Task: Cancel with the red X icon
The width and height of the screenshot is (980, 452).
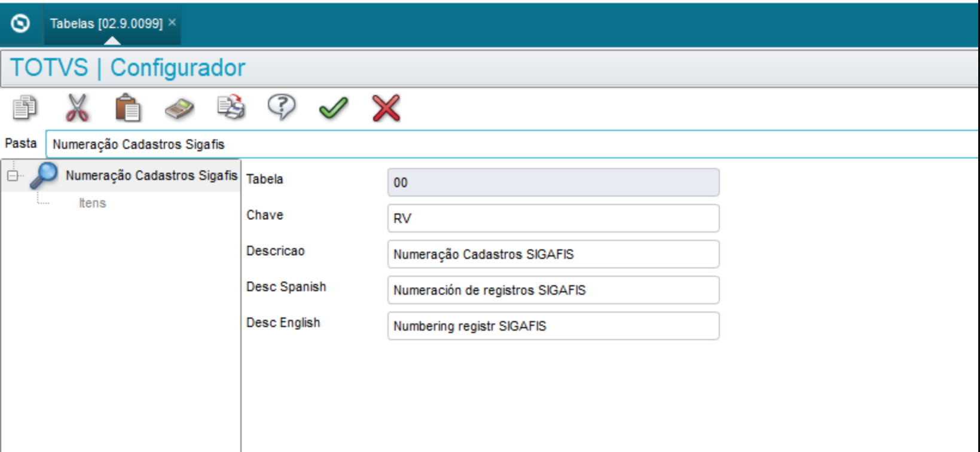Action: pyautogui.click(x=386, y=108)
